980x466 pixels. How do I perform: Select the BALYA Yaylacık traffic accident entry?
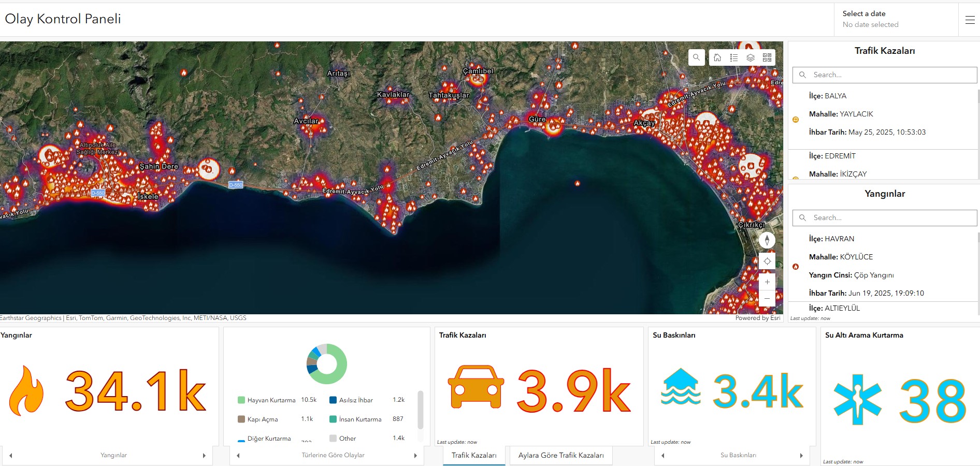[x=881, y=114]
